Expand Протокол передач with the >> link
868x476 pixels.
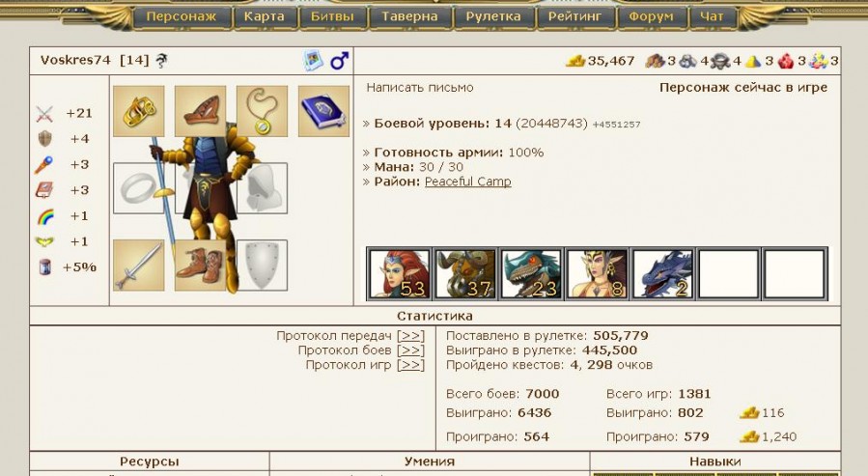pyautogui.click(x=410, y=336)
